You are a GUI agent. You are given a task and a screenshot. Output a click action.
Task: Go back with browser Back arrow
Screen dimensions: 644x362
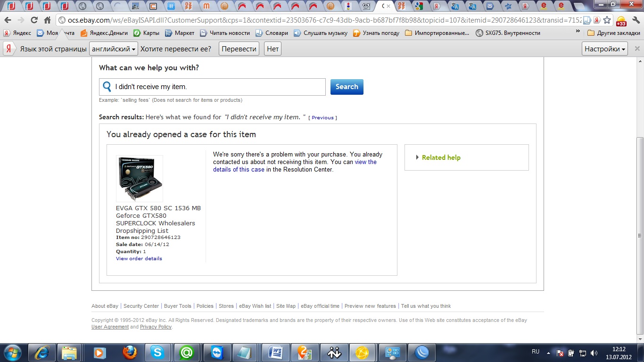pyautogui.click(x=7, y=20)
